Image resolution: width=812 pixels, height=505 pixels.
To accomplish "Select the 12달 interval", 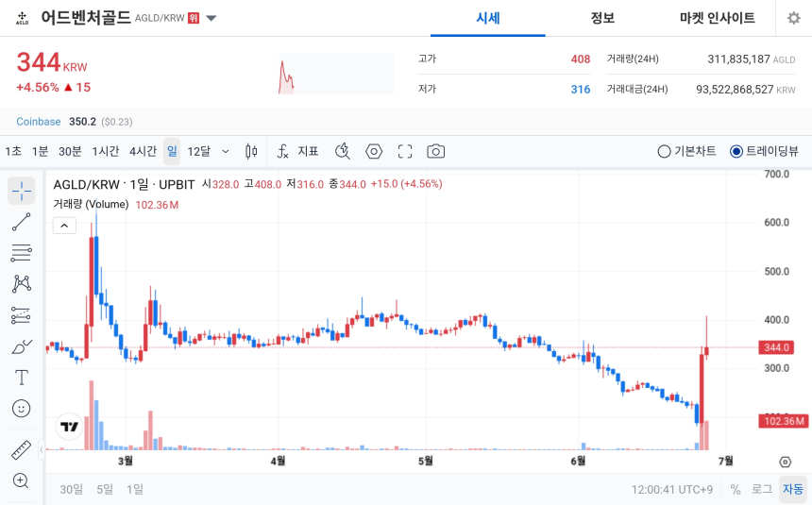I will click(x=199, y=151).
